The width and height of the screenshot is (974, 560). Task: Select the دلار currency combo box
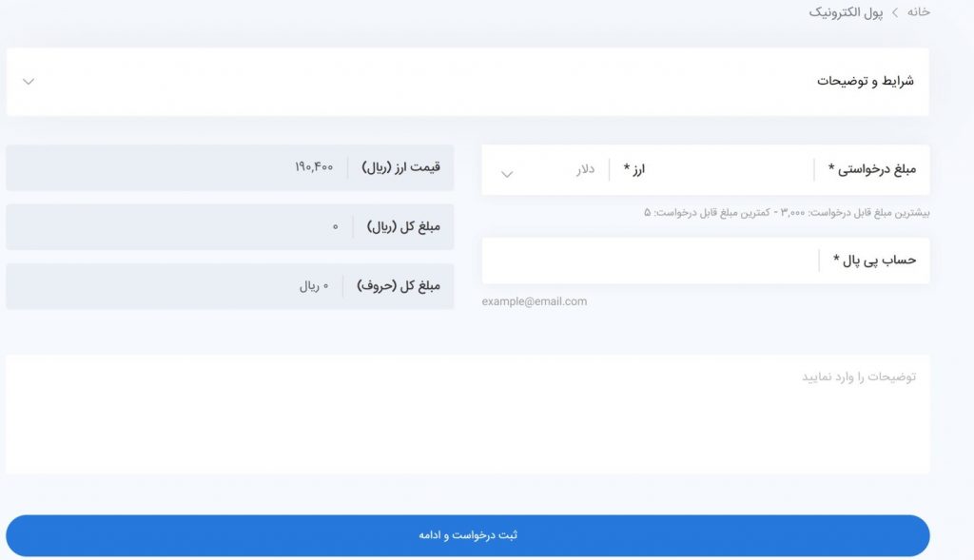click(x=547, y=169)
